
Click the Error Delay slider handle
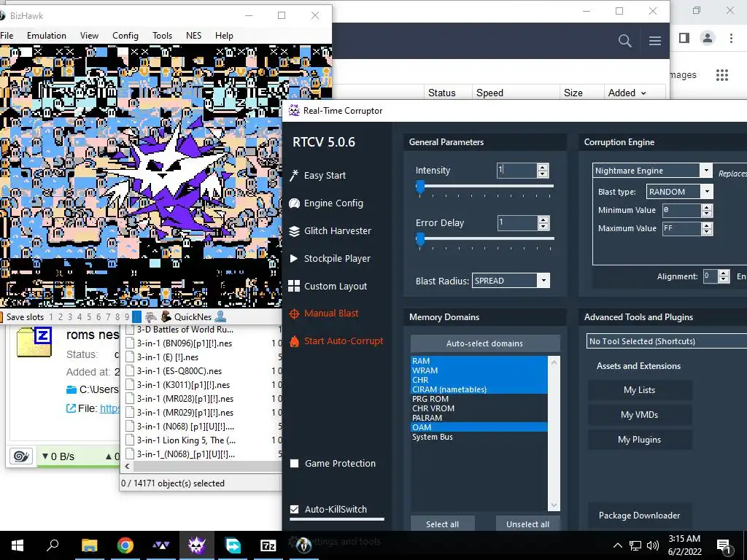tap(420, 239)
